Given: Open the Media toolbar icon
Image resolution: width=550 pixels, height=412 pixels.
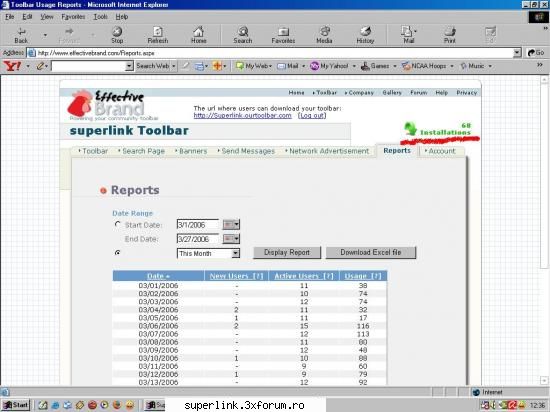Looking at the screenshot, I should (324, 35).
